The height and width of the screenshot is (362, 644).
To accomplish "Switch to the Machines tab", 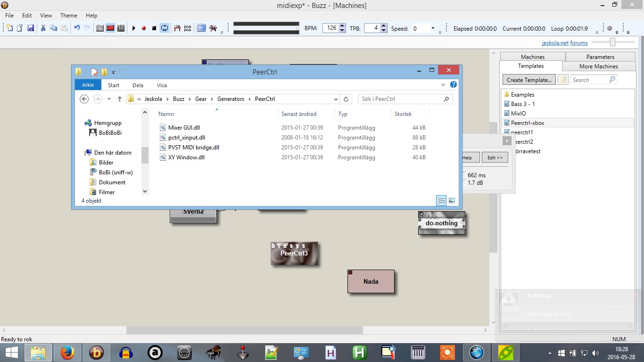I will (x=533, y=57).
